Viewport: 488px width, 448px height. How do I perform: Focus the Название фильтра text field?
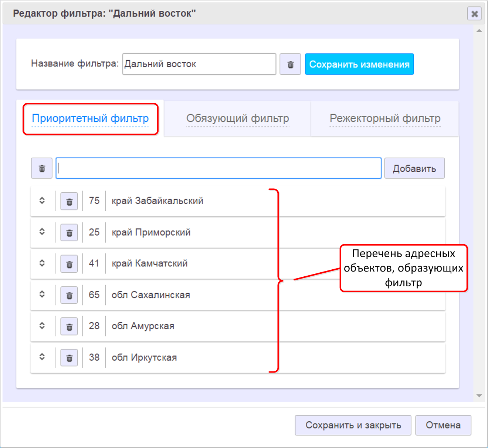click(x=199, y=64)
